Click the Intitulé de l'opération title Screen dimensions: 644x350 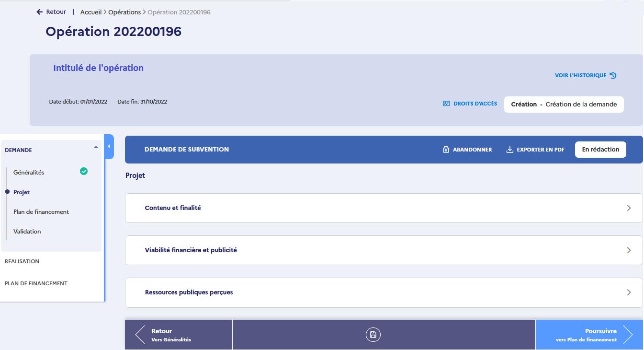tap(98, 68)
